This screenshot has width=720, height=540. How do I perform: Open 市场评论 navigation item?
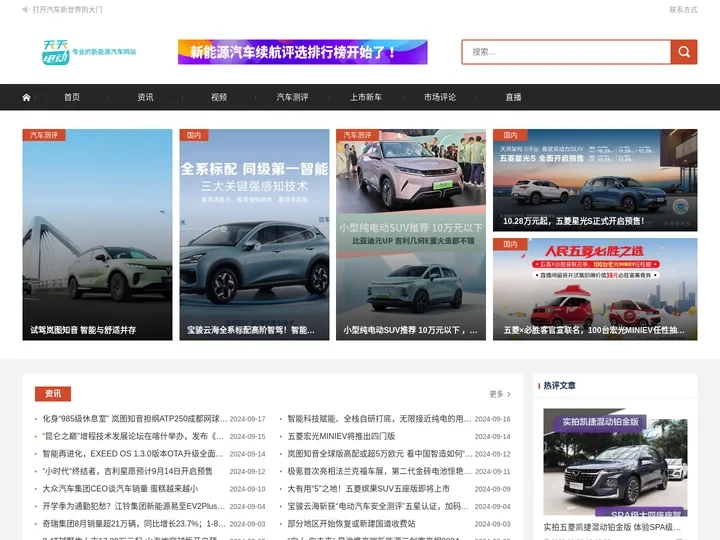point(440,97)
